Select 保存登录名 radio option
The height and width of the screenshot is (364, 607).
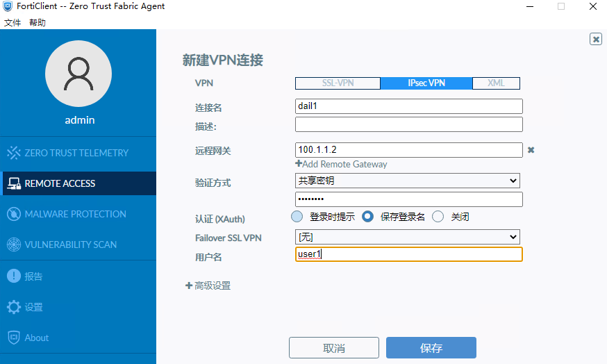(368, 217)
